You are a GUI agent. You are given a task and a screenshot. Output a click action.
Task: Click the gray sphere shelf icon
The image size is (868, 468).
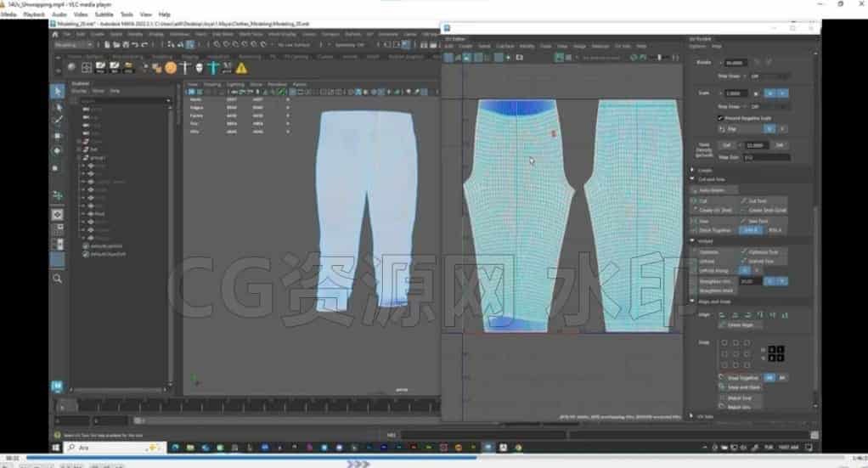point(71,67)
